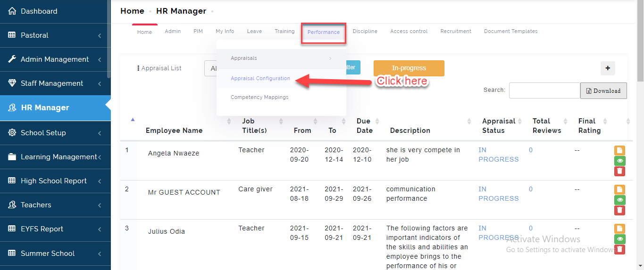View Angela Nwaeze appraisal via eye icon
644x270 pixels.
[620, 161]
